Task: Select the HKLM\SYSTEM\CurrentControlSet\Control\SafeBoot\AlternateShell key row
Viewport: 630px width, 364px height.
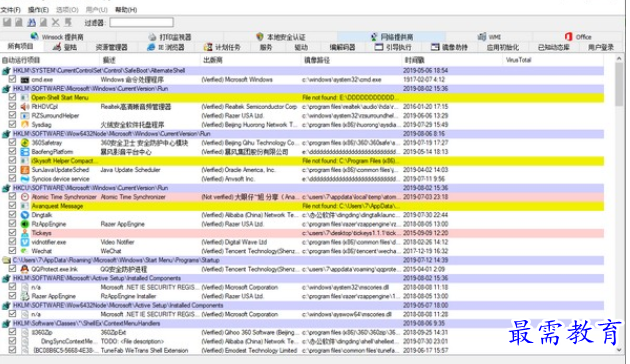Action: [303, 71]
